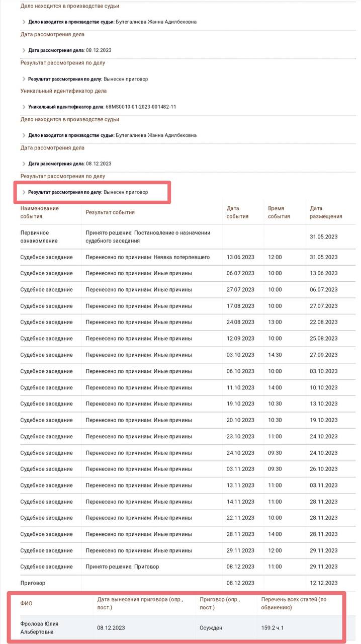
Task: Click the chevron beside the unique case identifier value
Action: [x=24, y=107]
